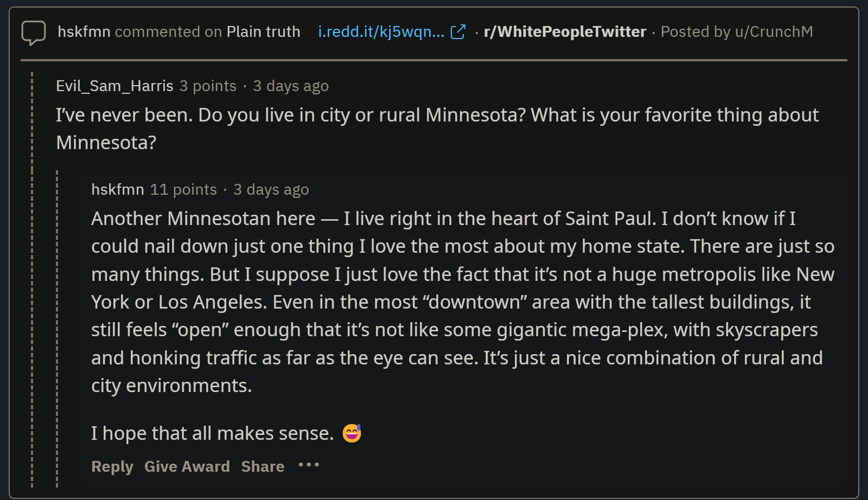868x500 pixels.
Task: Click the comment speech bubble icon
Action: pyautogui.click(x=33, y=33)
